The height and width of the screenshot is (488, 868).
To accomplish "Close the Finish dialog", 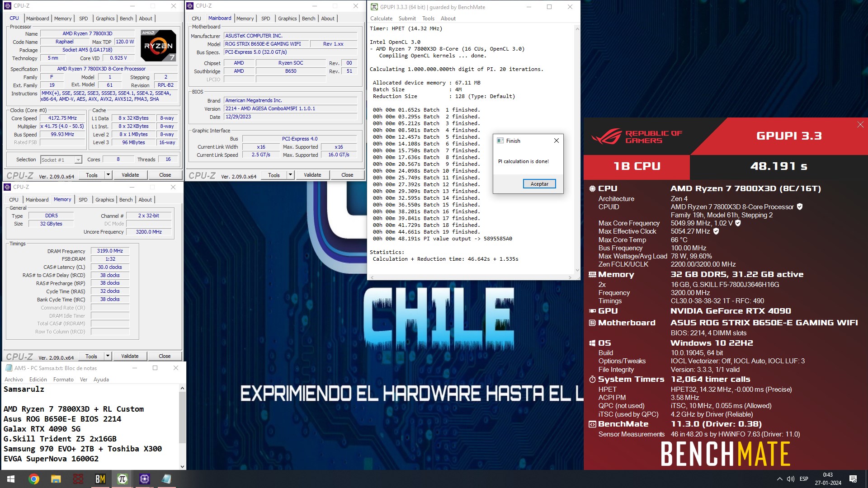I will tap(557, 141).
